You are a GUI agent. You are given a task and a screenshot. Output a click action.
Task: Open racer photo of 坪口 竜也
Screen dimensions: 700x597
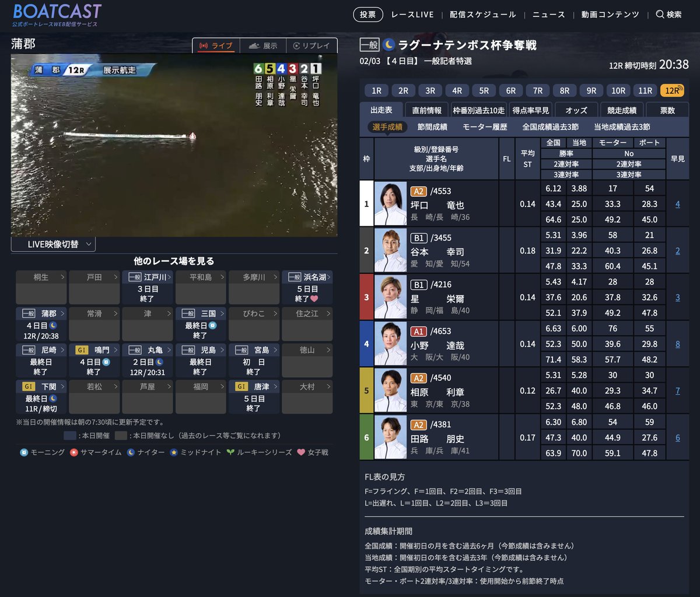point(390,204)
